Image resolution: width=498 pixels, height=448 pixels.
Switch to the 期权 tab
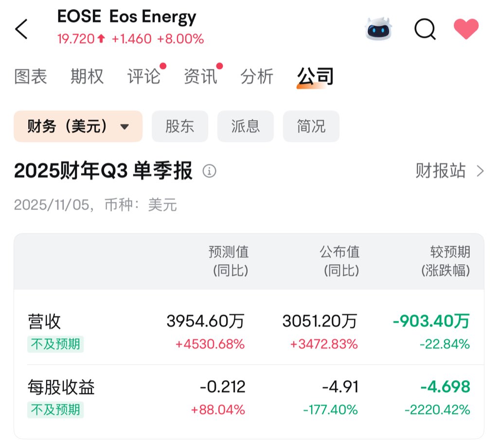click(x=87, y=76)
